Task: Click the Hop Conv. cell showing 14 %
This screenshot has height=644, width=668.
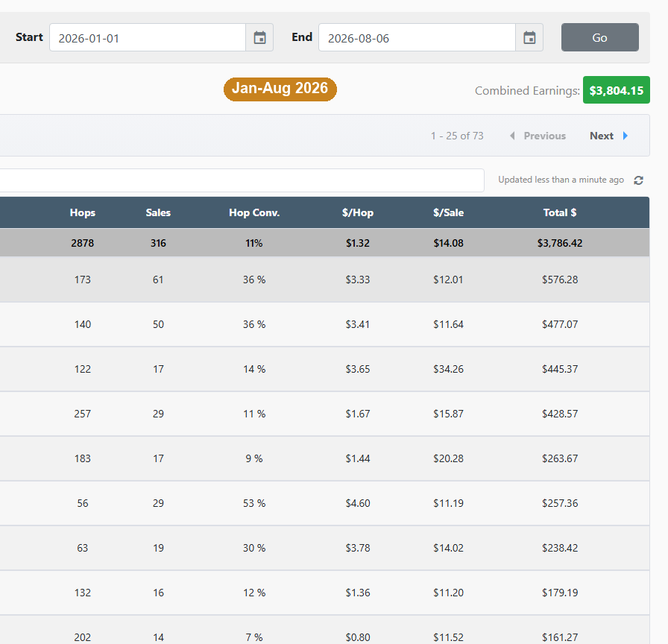Action: click(254, 369)
